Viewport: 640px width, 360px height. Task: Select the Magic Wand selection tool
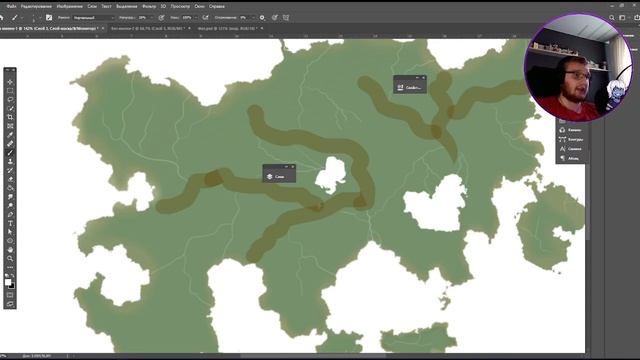click(x=10, y=109)
